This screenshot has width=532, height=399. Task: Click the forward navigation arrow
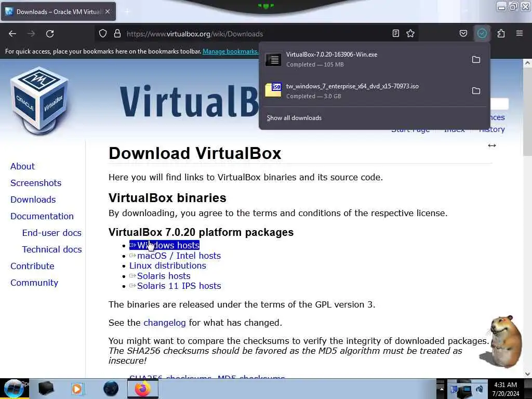click(x=31, y=34)
